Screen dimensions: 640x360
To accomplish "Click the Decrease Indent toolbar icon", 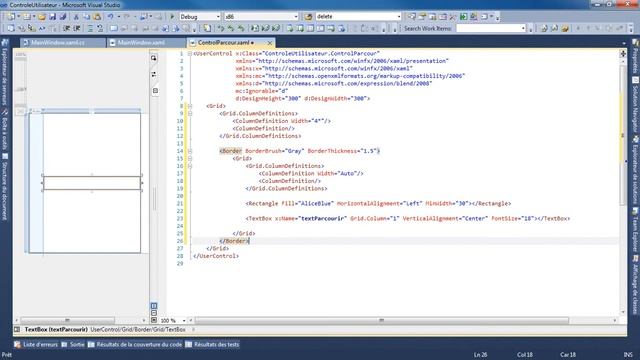I will point(66,28).
